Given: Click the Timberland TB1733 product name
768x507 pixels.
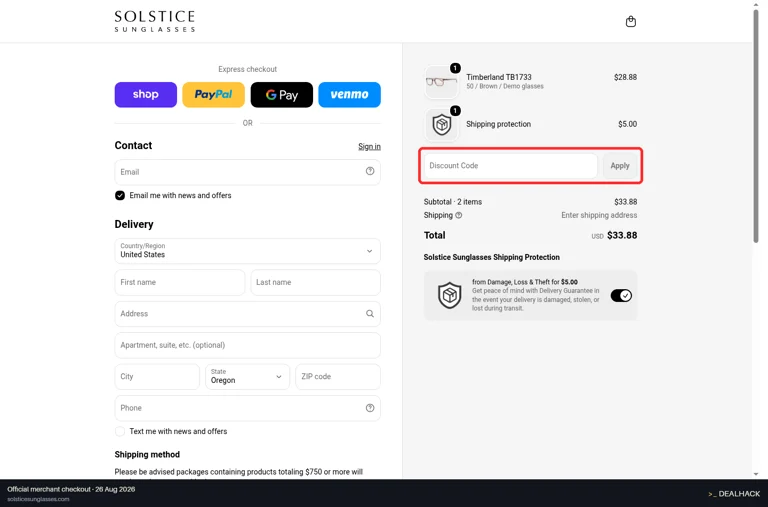Looking at the screenshot, I should (499, 77).
